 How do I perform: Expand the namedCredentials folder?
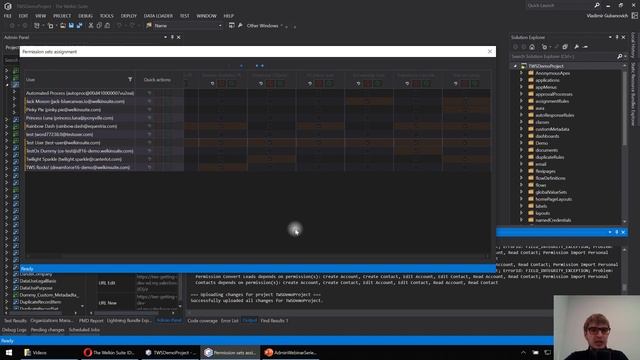pos(521,220)
